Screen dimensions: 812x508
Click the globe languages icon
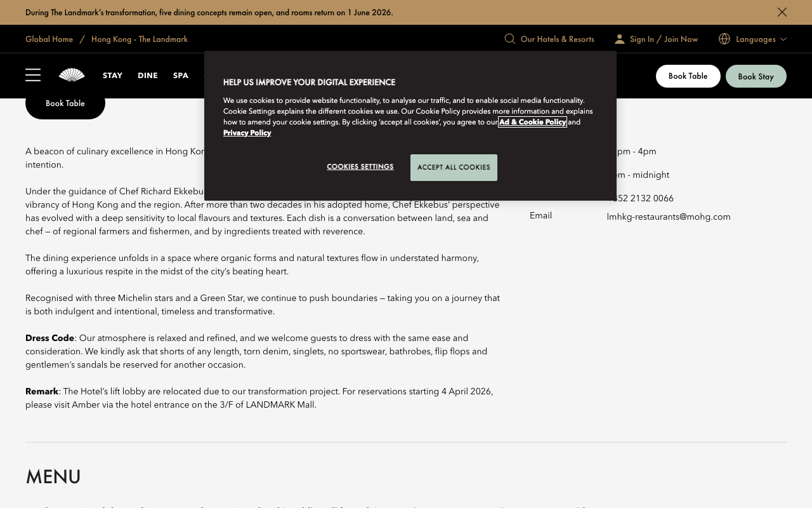[x=724, y=39]
